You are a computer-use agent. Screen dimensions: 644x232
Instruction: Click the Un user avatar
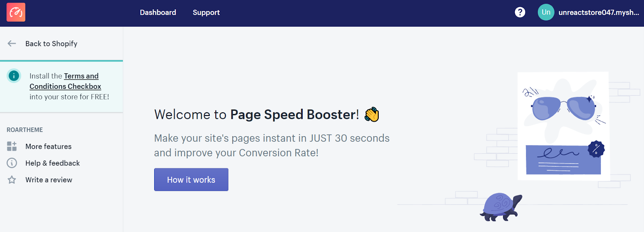[546, 12]
